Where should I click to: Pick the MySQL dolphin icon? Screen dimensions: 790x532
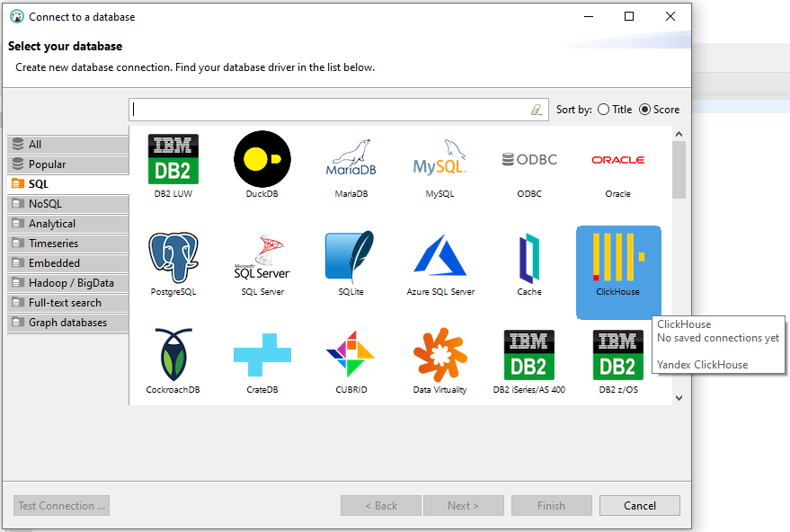pos(439,157)
